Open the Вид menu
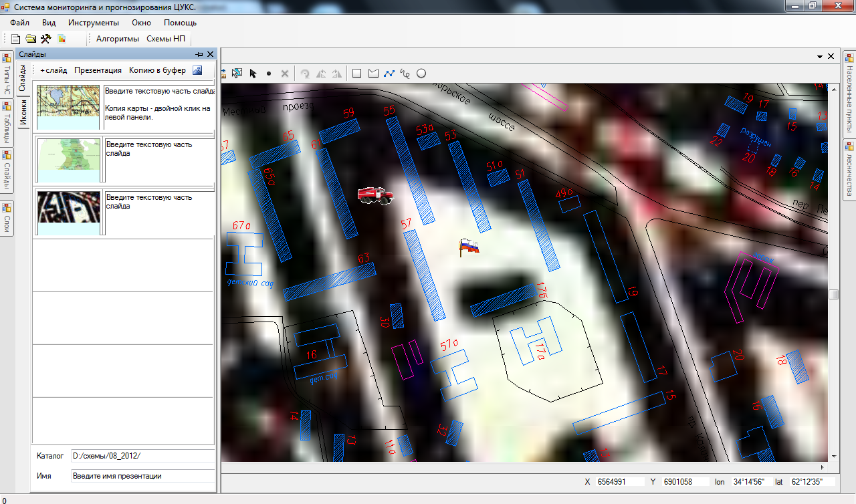The width and height of the screenshot is (856, 504). [49, 22]
